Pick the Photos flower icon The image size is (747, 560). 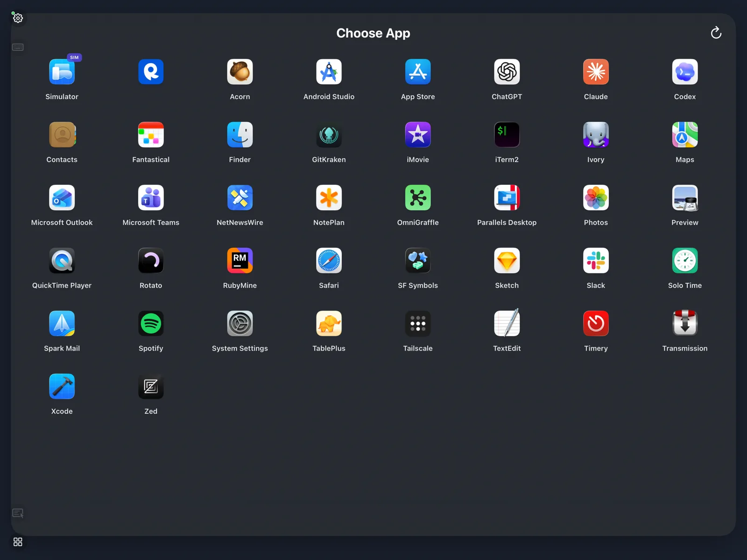(596, 198)
